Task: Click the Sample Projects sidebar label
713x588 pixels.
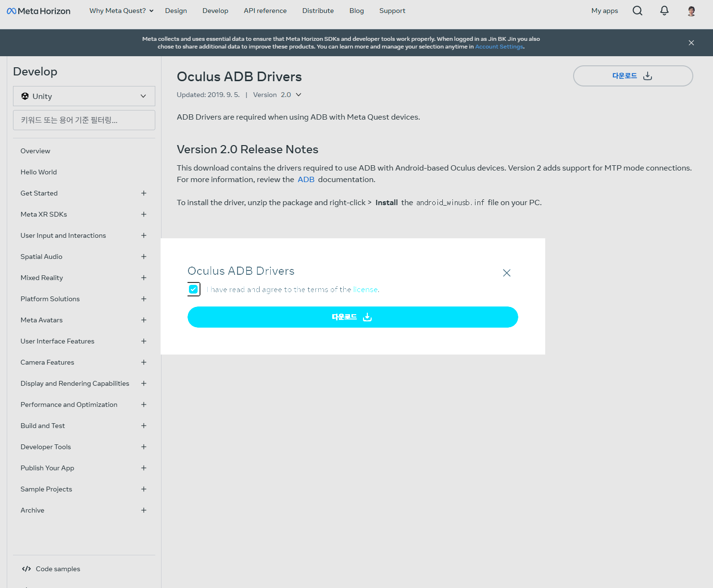Action: (46, 489)
